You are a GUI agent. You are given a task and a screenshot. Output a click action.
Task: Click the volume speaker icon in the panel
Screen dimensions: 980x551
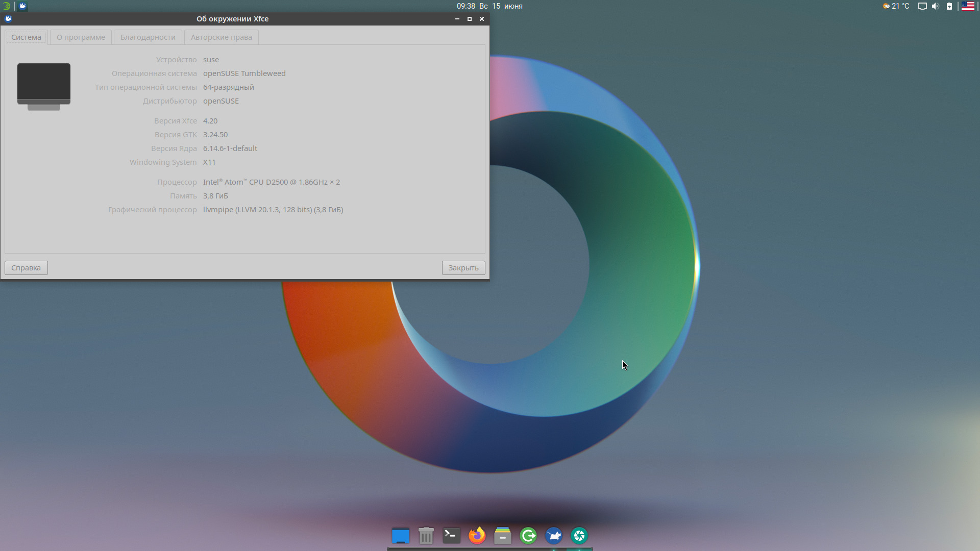tap(935, 6)
